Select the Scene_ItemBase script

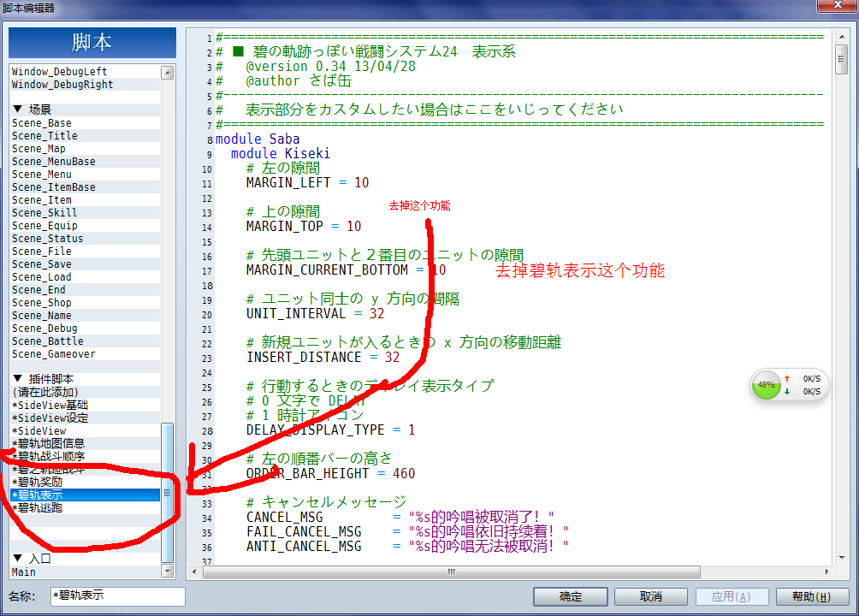click(85, 187)
